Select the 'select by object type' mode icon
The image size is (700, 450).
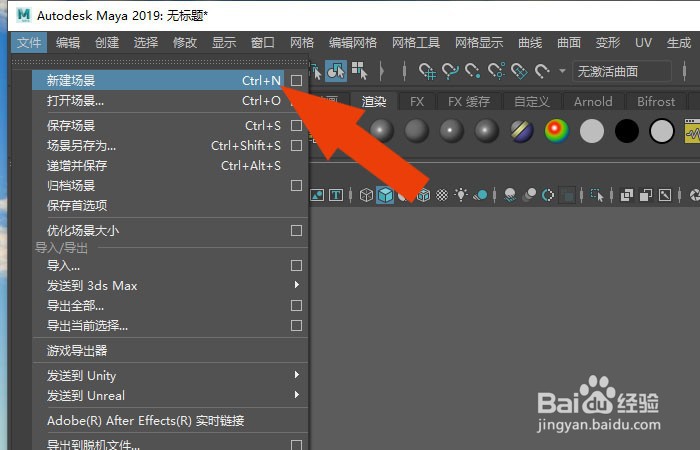[x=336, y=71]
